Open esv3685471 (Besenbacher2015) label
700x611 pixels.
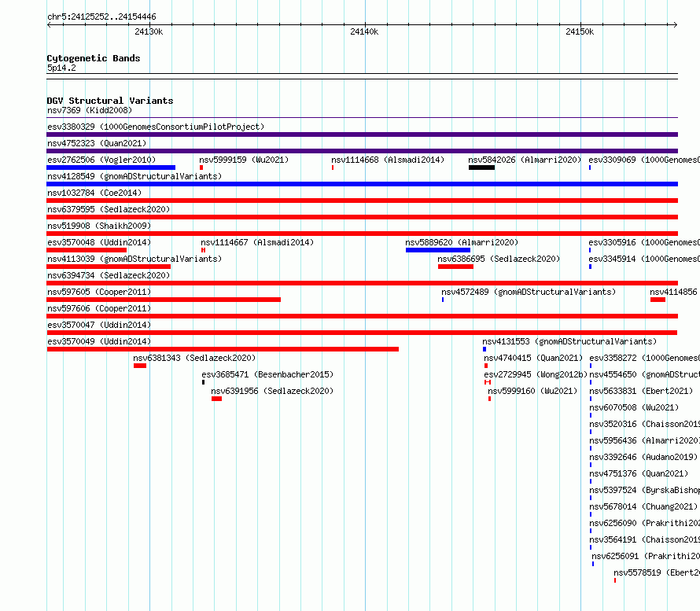pyautogui.click(x=267, y=374)
